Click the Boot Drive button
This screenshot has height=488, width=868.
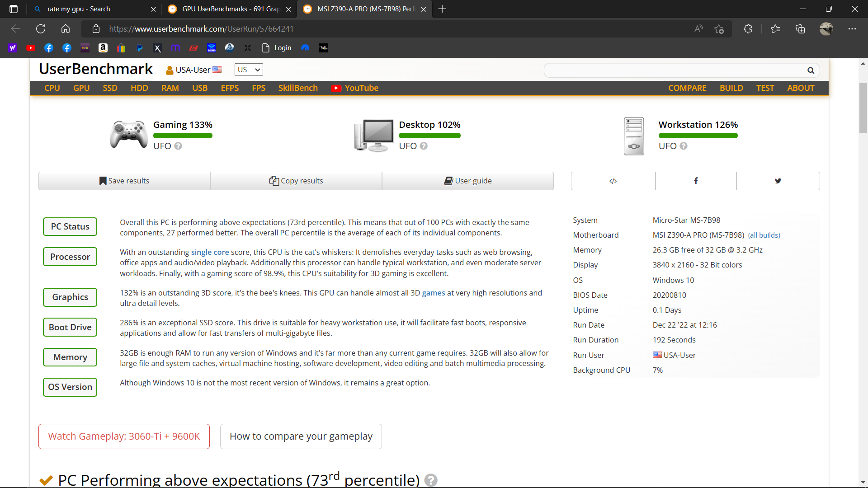[x=70, y=327]
